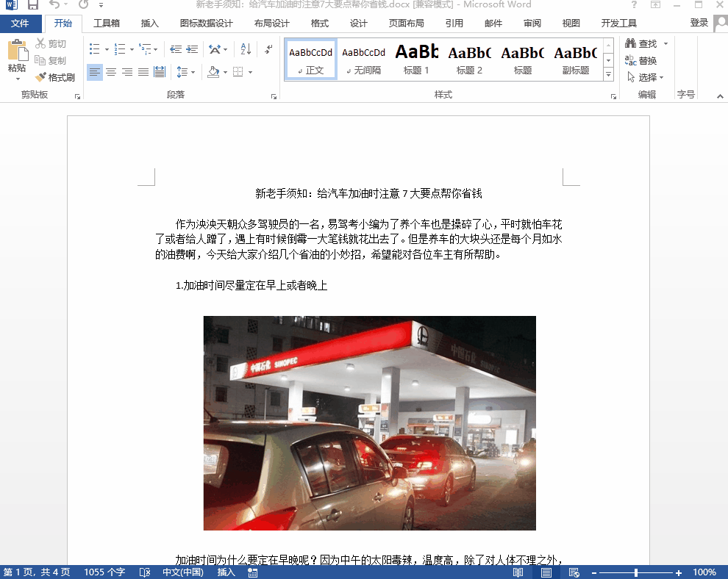Screen dimensions: 728x579
Task: Click the 登录 sign-in link
Action: pos(699,23)
